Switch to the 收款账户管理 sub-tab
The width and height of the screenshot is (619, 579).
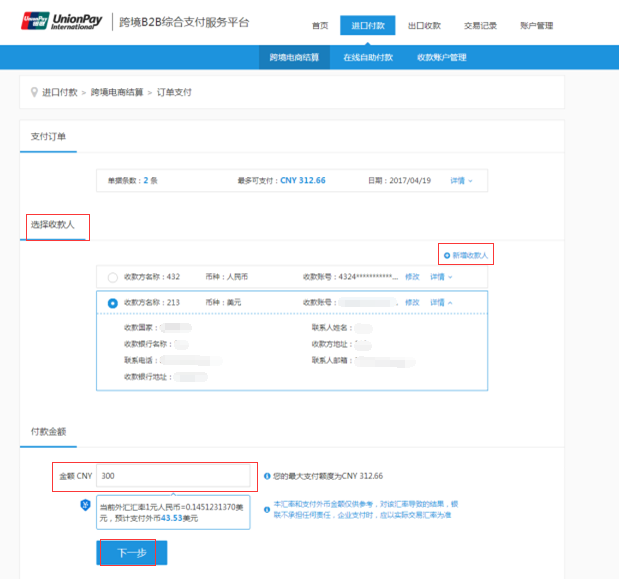coord(441,57)
